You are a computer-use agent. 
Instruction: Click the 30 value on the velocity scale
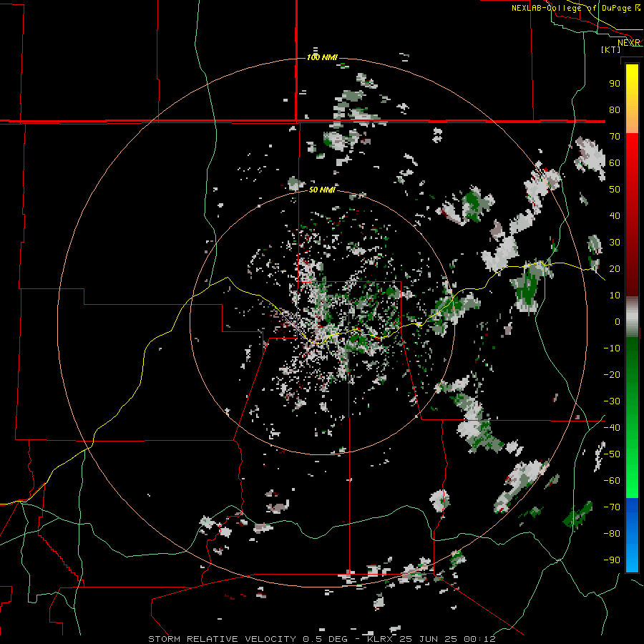coord(615,243)
